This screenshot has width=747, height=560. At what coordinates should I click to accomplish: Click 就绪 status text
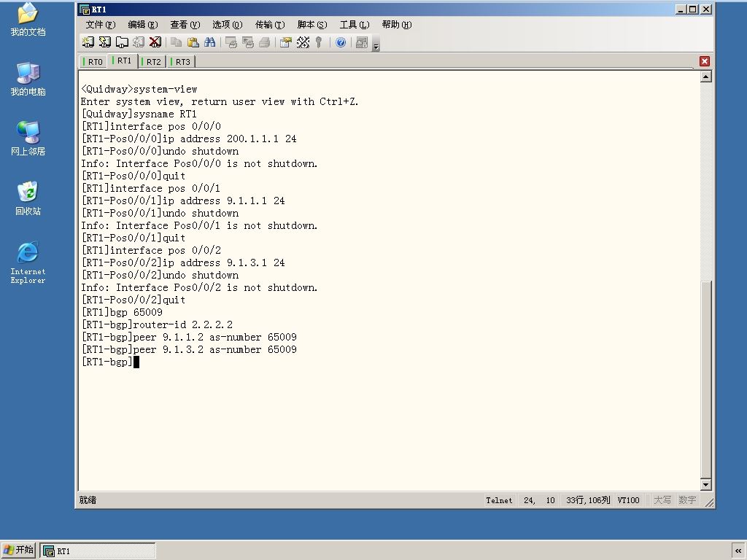point(88,500)
